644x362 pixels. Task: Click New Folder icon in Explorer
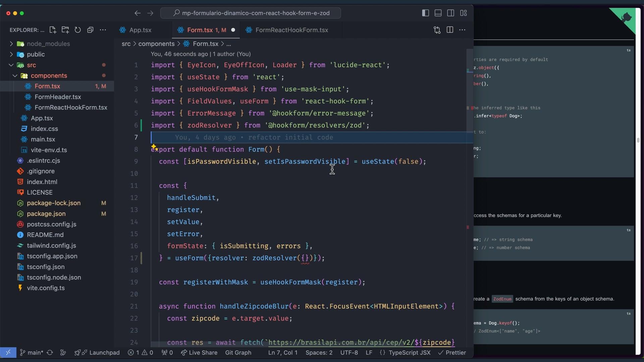pyautogui.click(x=65, y=30)
